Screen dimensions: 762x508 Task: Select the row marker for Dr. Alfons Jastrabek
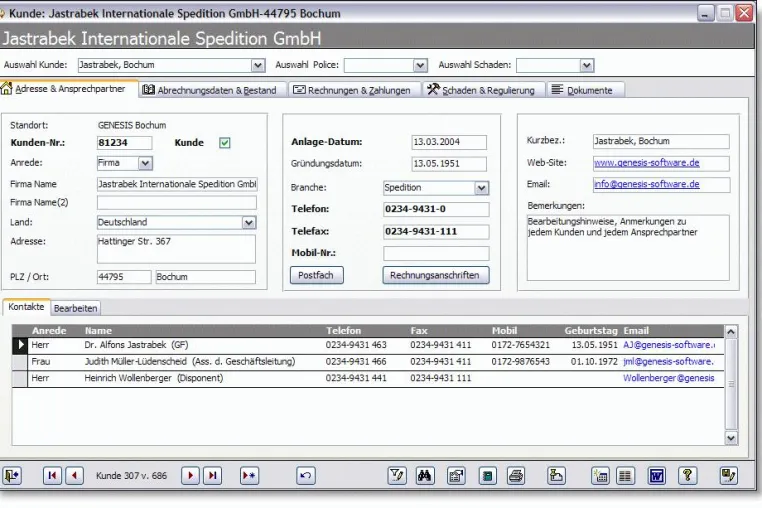[x=20, y=345]
